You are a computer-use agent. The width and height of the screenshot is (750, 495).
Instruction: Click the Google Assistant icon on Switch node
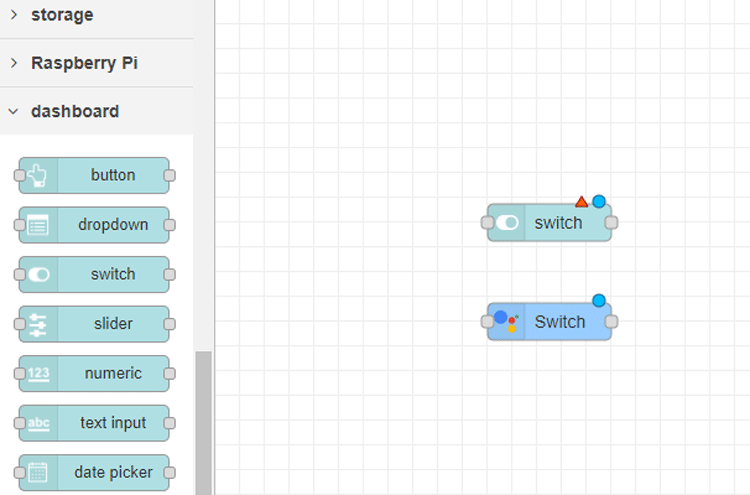tap(506, 321)
